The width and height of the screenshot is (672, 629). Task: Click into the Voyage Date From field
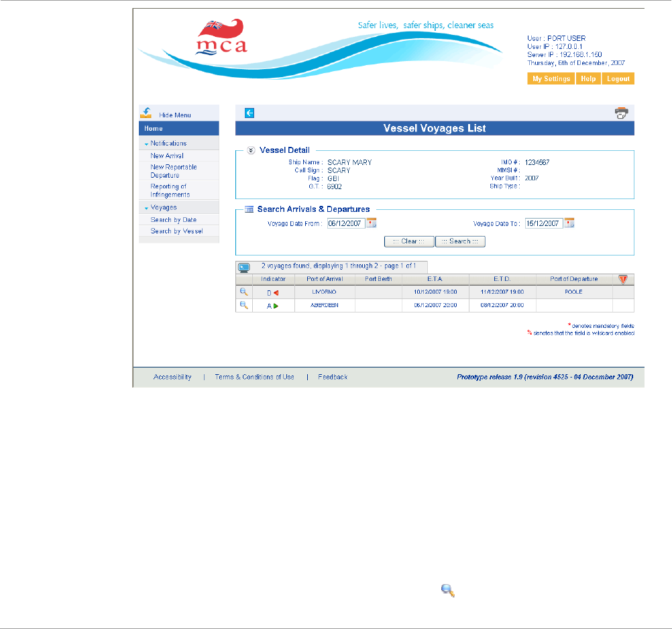[x=345, y=224]
